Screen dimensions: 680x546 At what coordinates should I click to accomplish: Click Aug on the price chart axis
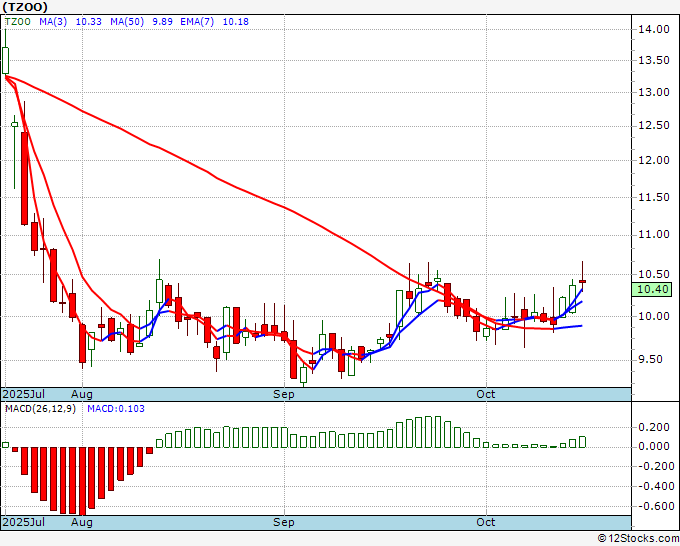82,394
